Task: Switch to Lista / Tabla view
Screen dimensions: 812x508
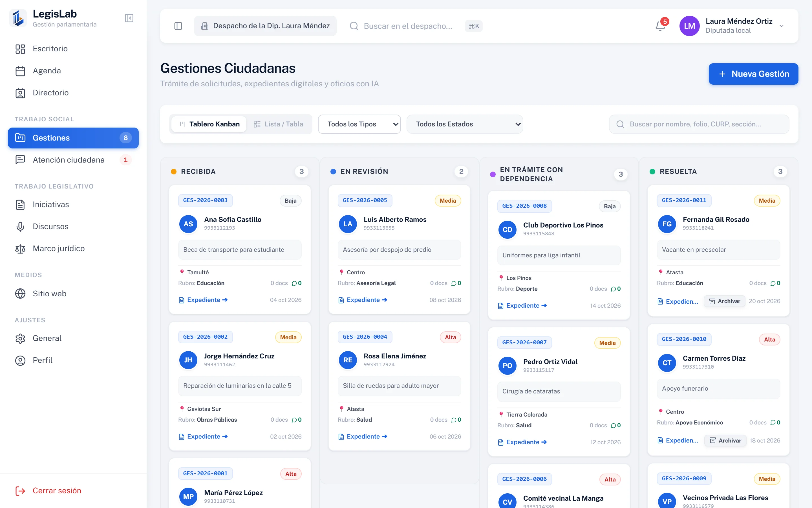Action: pyautogui.click(x=279, y=124)
